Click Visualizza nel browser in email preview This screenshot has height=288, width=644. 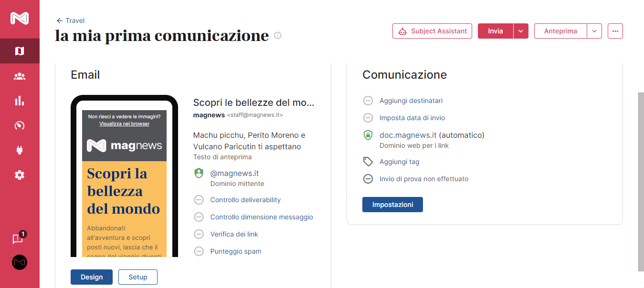tap(124, 123)
